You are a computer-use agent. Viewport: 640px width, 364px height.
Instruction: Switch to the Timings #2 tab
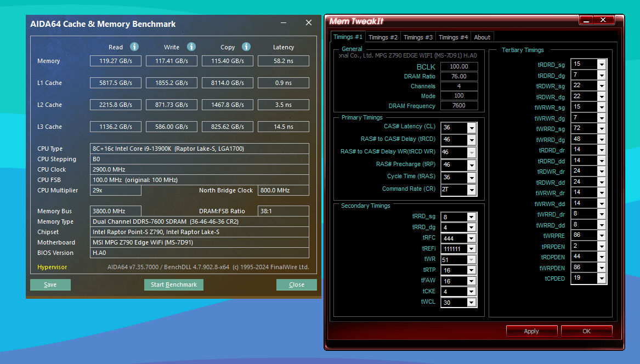click(383, 37)
